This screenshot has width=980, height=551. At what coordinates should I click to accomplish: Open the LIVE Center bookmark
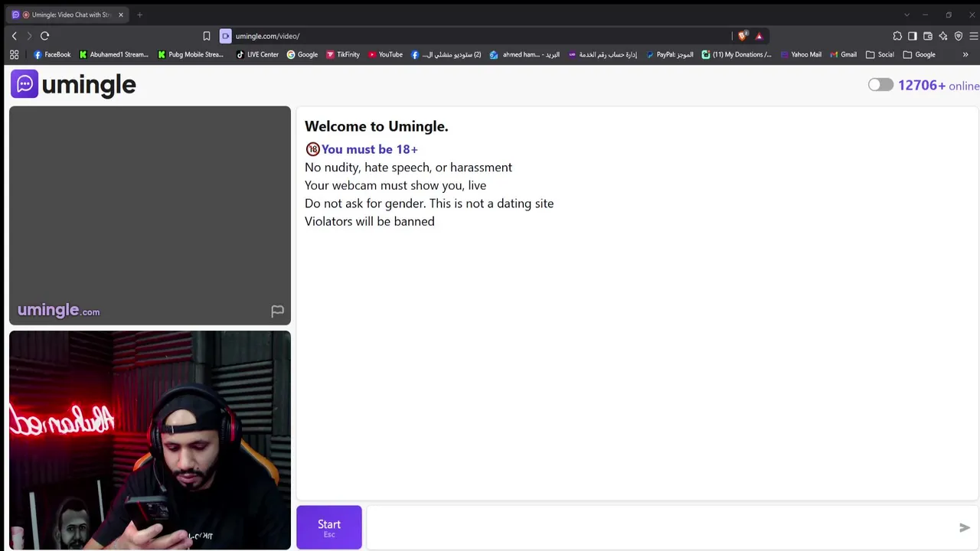point(257,54)
